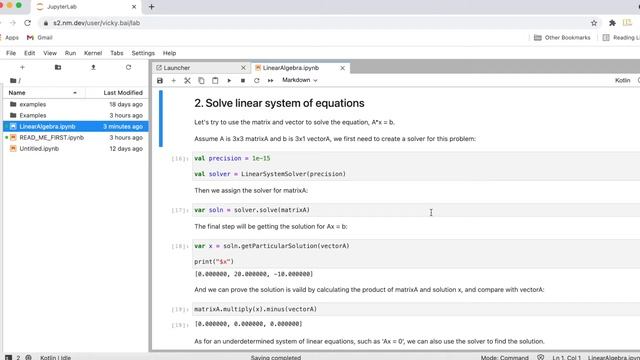Click Kotlin | Idle status bar item

pos(56,357)
